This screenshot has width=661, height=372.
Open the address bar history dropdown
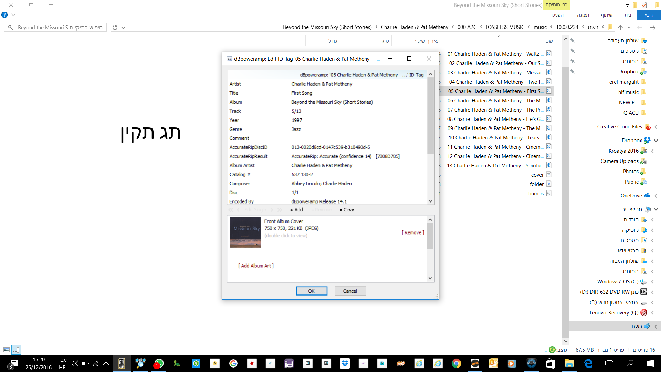pyautogui.click(x=124, y=27)
